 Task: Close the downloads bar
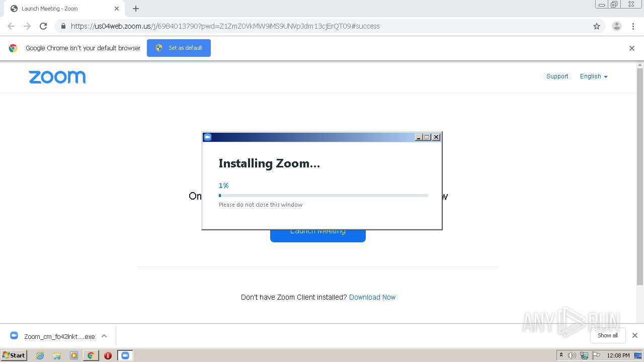(x=635, y=335)
